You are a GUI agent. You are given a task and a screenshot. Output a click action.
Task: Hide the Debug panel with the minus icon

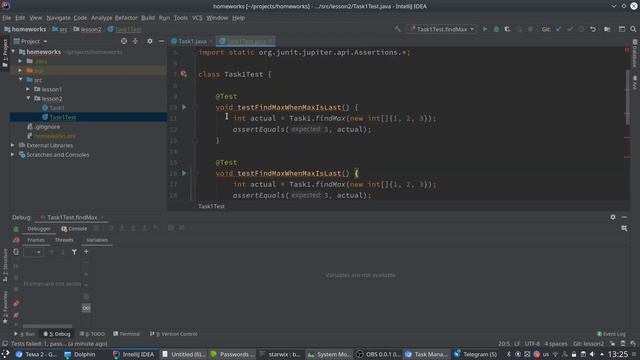tap(624, 217)
